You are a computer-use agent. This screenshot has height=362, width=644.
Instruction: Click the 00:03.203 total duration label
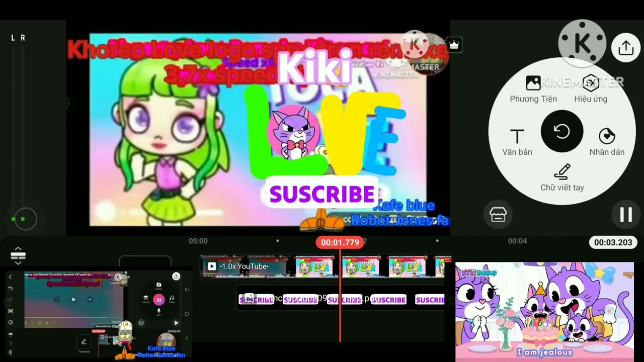pos(613,242)
